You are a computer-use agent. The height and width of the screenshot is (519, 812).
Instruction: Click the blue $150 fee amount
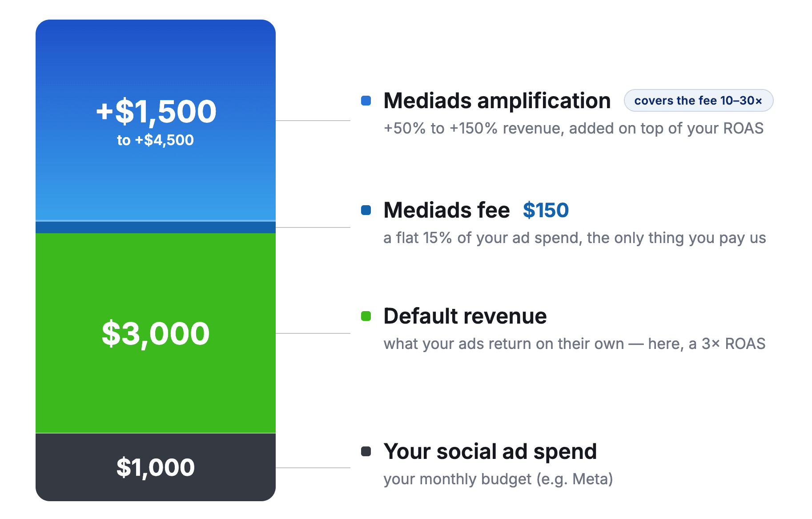click(x=546, y=210)
